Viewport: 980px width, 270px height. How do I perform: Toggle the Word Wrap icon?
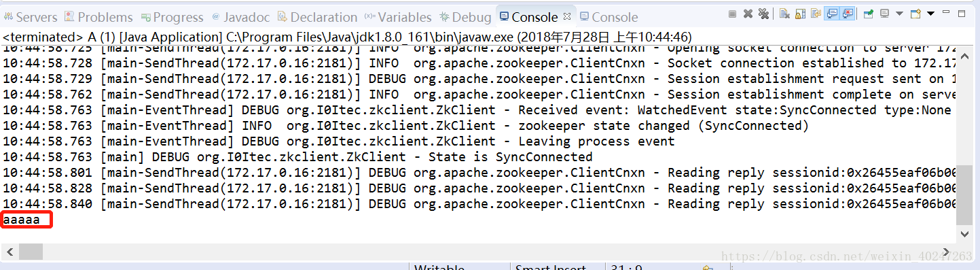(x=816, y=14)
